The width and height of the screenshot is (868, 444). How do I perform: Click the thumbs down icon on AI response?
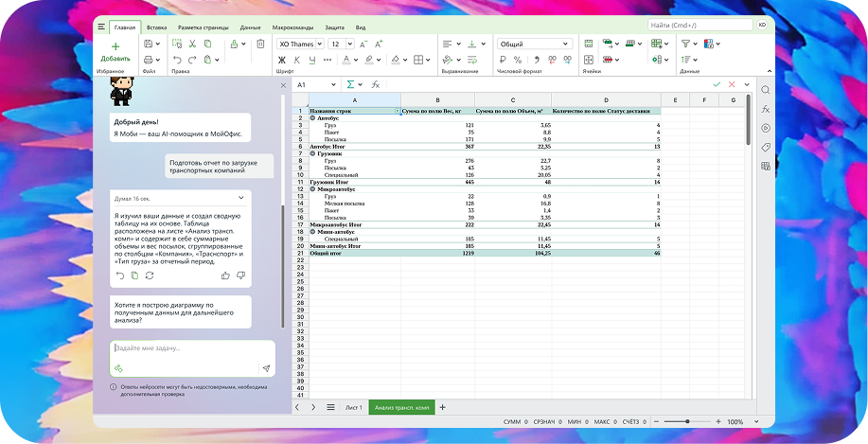coord(240,275)
